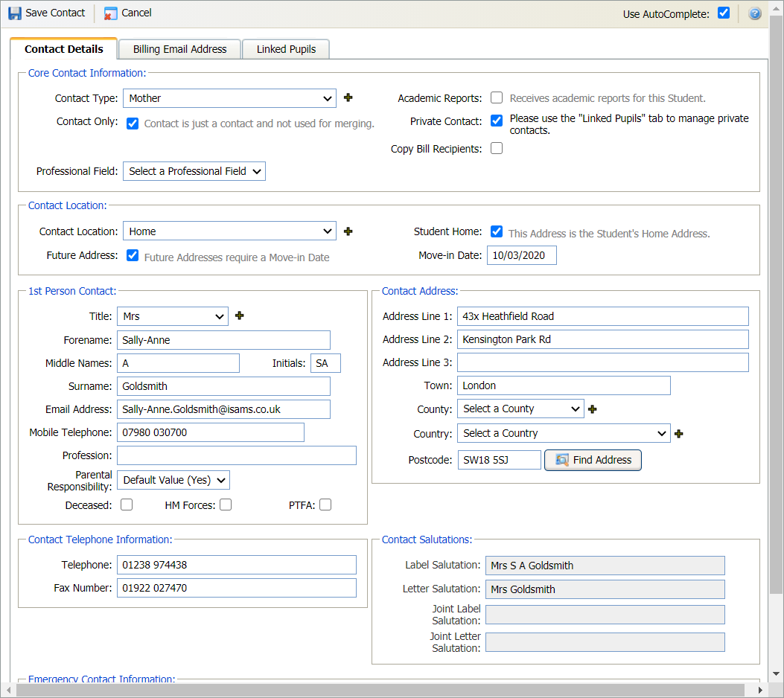Open the Select a Country dropdown
Viewport: 784px width, 698px height.
pyautogui.click(x=564, y=433)
